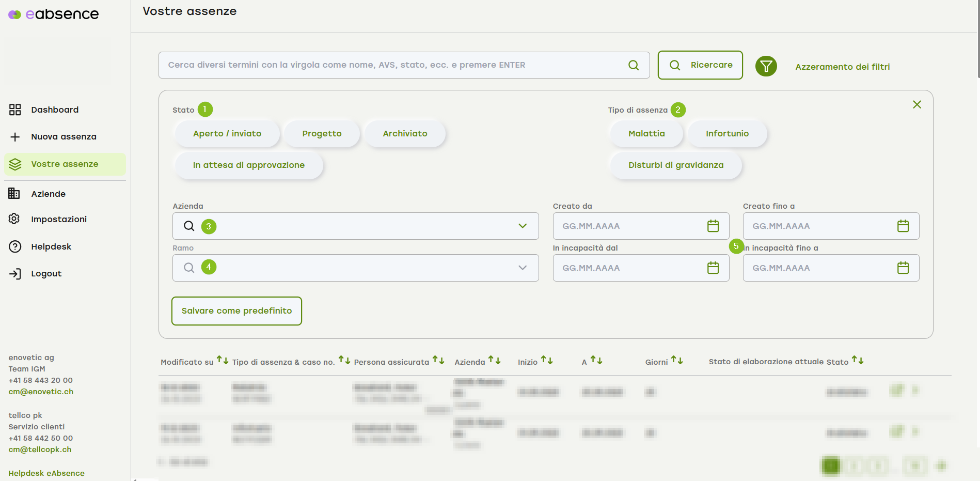Open calendar picker for Creato da
This screenshot has height=481, width=980.
[x=713, y=226]
